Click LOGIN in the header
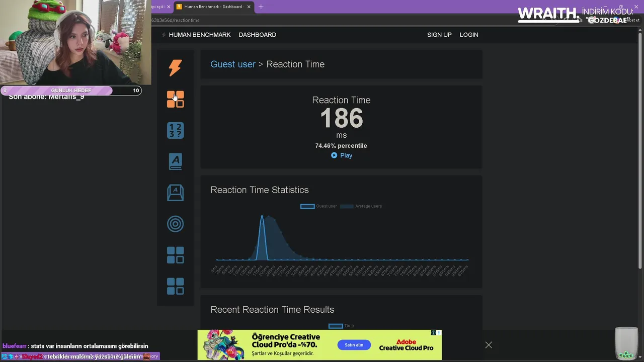Screen dimensions: 644x362 [469, 35]
